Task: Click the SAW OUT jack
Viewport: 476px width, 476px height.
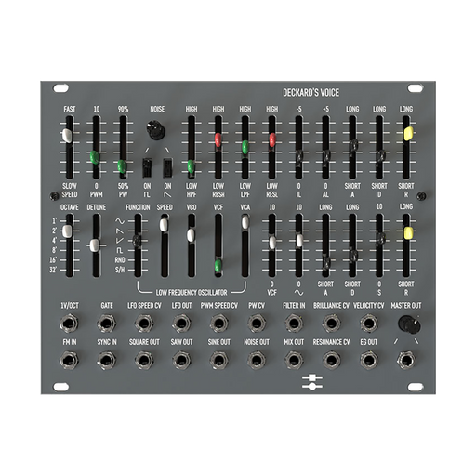Action: pos(181,360)
